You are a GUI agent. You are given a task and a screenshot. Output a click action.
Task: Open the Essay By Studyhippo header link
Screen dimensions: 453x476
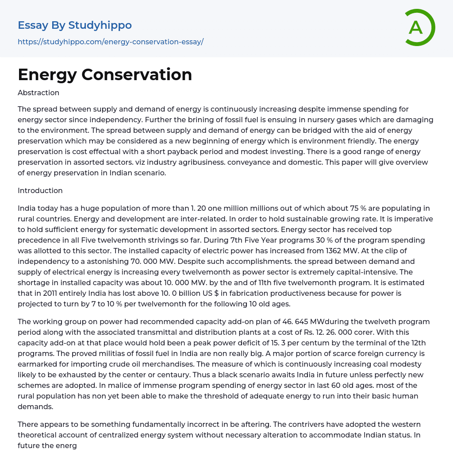click(x=75, y=25)
